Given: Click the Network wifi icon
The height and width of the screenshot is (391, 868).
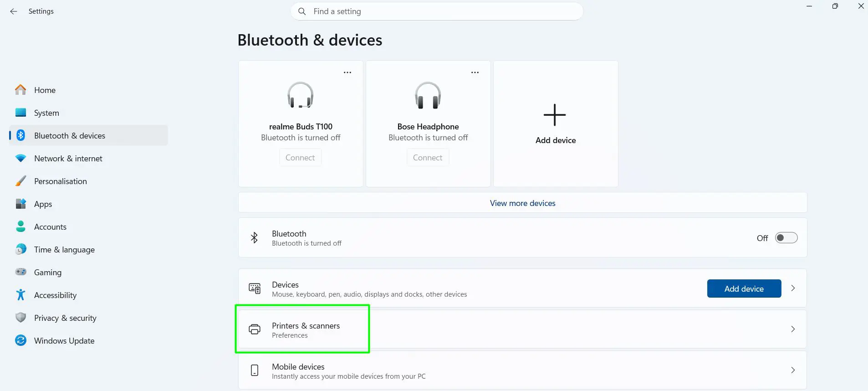Looking at the screenshot, I should 20,158.
